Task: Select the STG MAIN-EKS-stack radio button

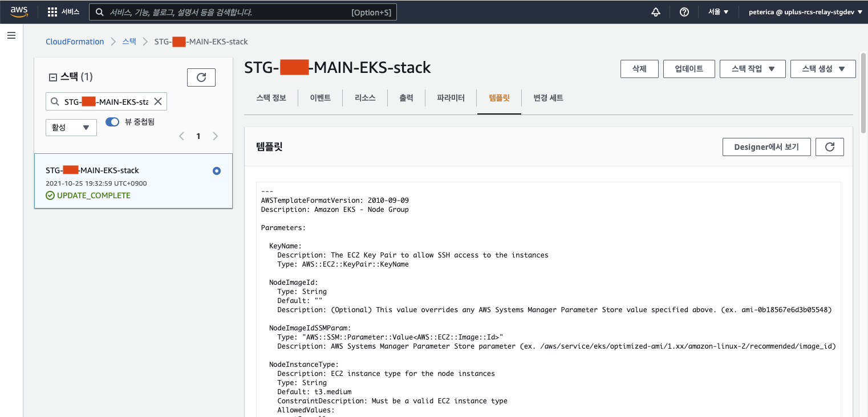Action: (x=216, y=171)
